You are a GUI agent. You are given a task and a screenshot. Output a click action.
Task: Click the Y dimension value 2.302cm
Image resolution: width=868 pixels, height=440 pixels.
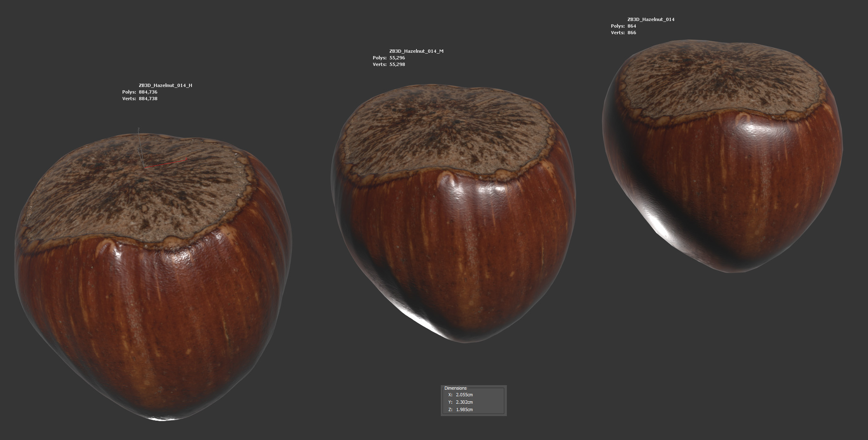464,402
